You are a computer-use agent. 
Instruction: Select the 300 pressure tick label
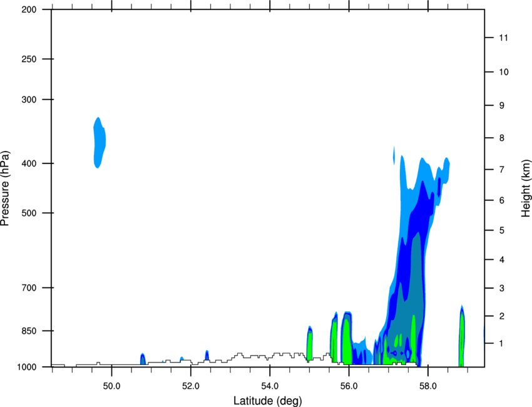tap(29, 100)
